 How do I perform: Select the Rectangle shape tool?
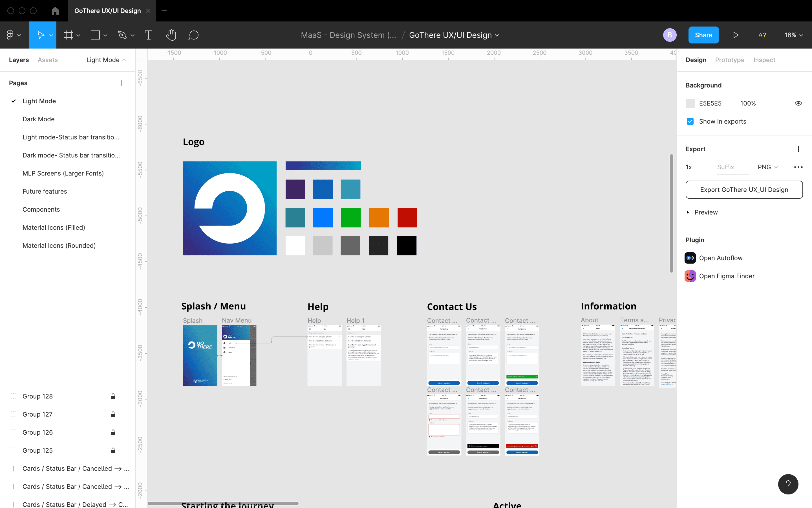[x=95, y=35]
